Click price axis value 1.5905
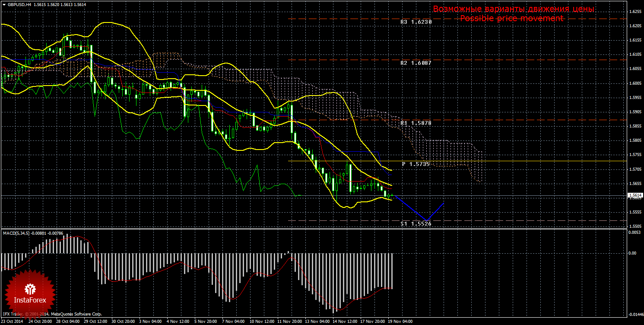This screenshot has width=644, height=325. [x=635, y=112]
